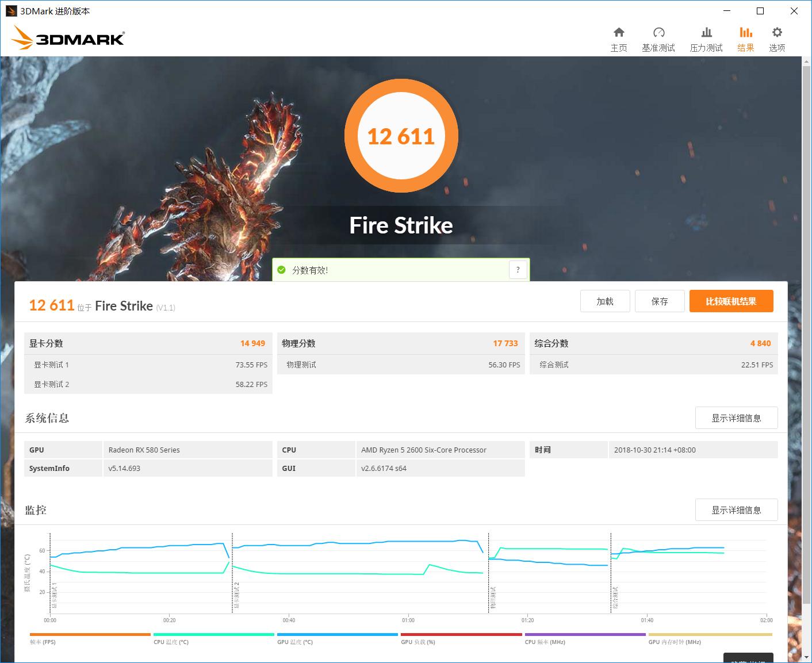This screenshot has height=663, width=812.
Task: Click the green checkmark score valid icon
Action: pyautogui.click(x=281, y=269)
